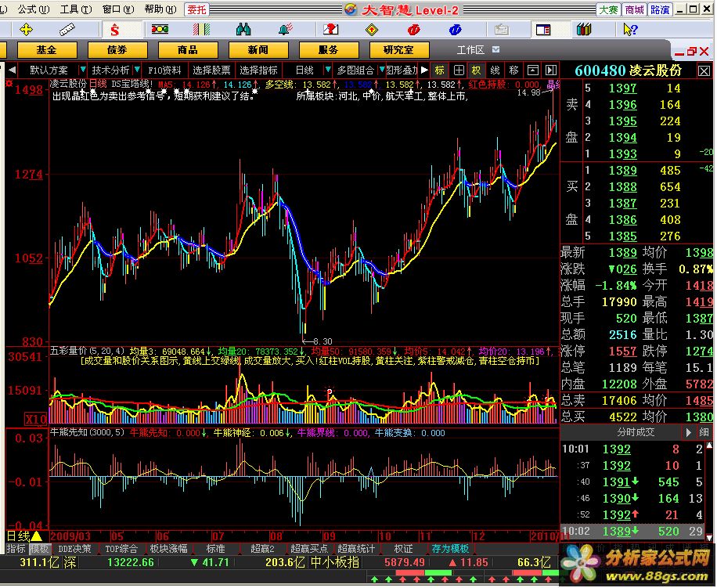The height and width of the screenshot is (588, 717).
Task: Switch to the TOP综合 tab
Action: coord(121,549)
